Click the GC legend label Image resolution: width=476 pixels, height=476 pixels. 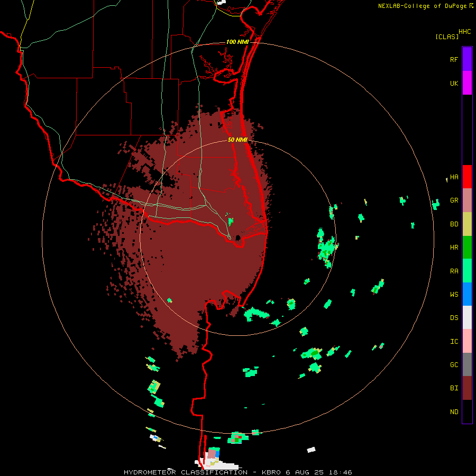click(x=454, y=365)
